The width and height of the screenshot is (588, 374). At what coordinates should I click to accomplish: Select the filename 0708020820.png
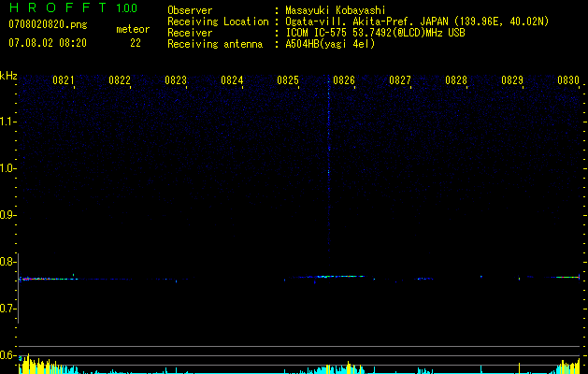(48, 24)
